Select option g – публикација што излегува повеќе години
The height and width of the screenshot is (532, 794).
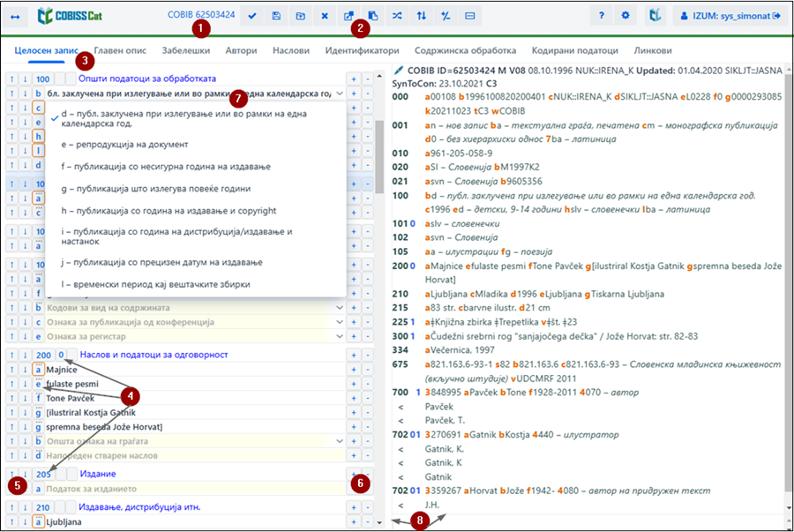point(196,189)
